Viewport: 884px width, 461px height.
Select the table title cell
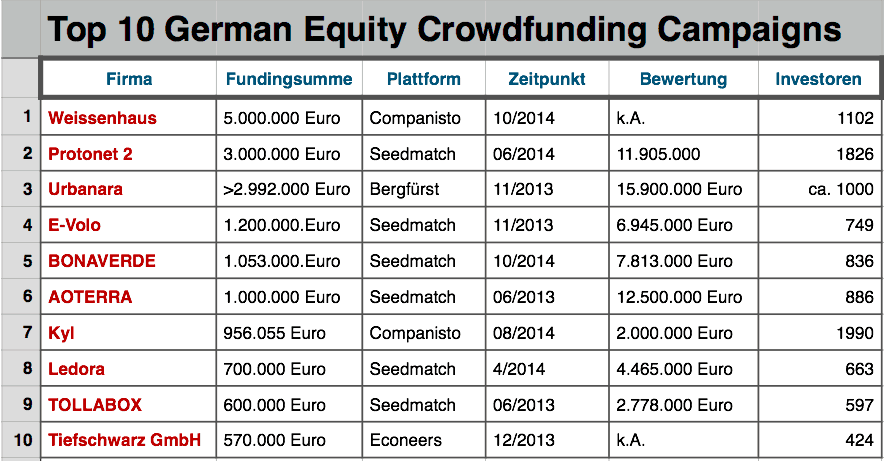(445, 30)
